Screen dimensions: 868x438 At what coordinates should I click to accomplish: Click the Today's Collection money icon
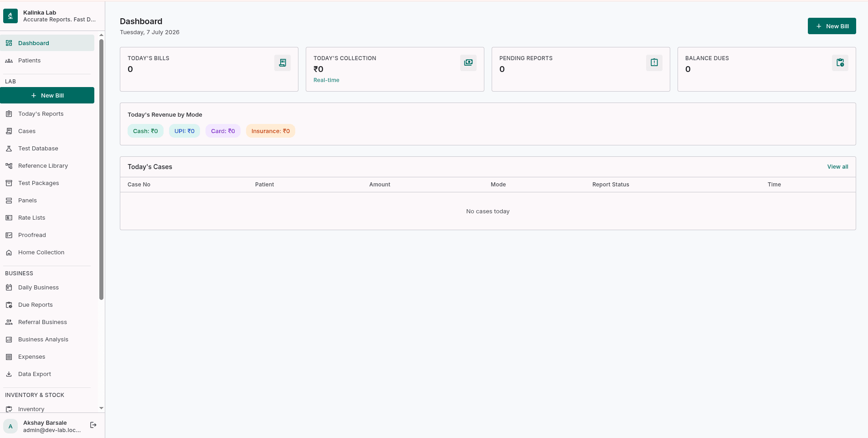pyautogui.click(x=468, y=62)
